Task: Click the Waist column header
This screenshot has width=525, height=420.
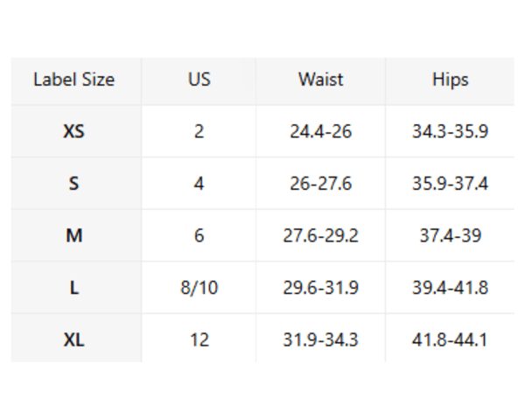Action: [x=320, y=80]
